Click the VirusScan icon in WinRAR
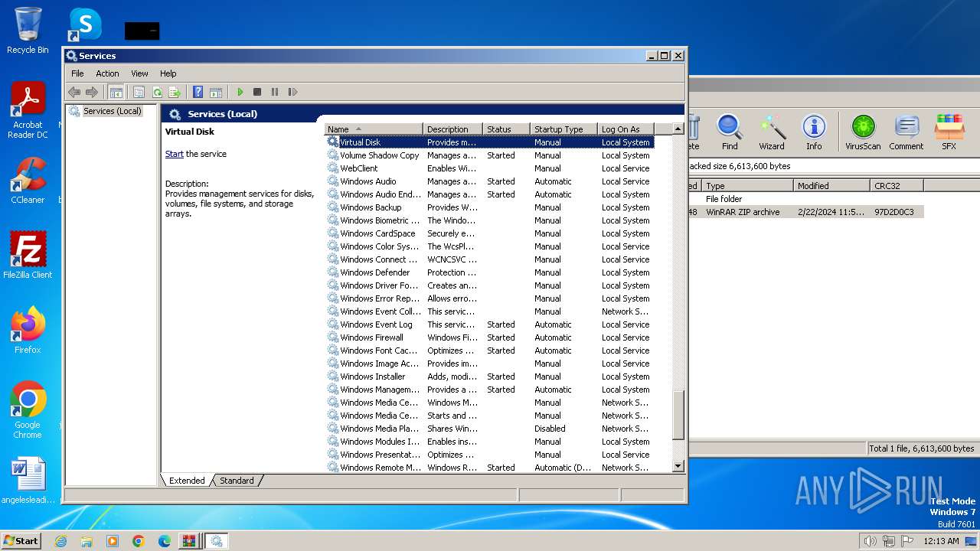 click(x=863, y=132)
